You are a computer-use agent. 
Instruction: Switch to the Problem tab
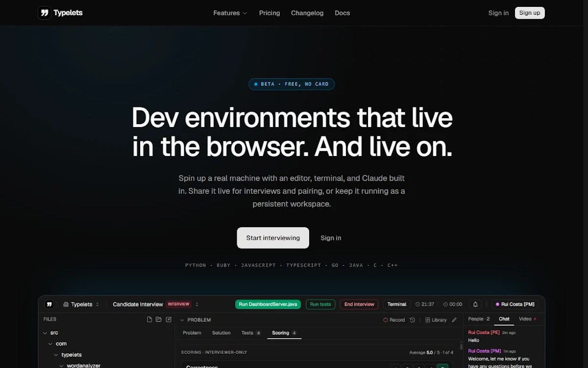[x=192, y=333]
